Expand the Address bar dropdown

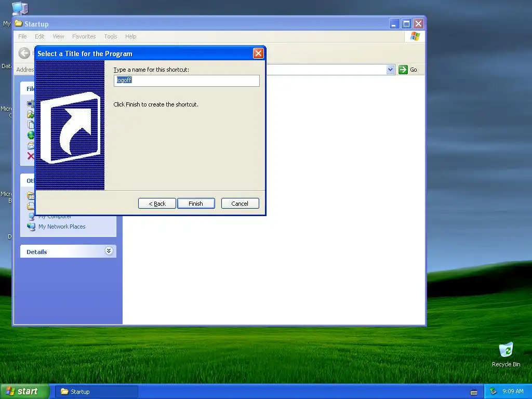(x=390, y=70)
